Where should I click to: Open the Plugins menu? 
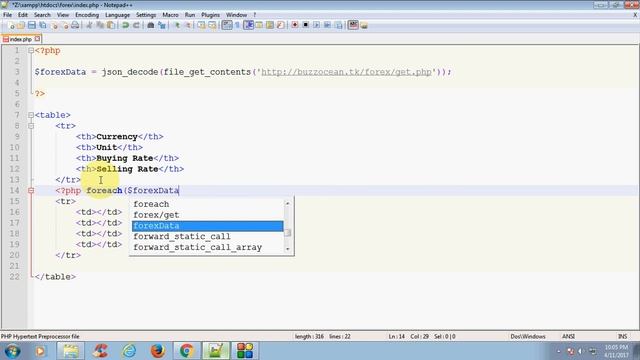tap(210, 15)
